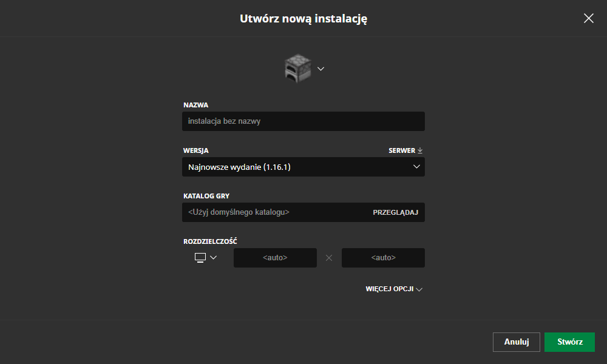This screenshot has height=364, width=607.
Task: Click the chevron next to Więcej opcji
Action: tap(419, 289)
